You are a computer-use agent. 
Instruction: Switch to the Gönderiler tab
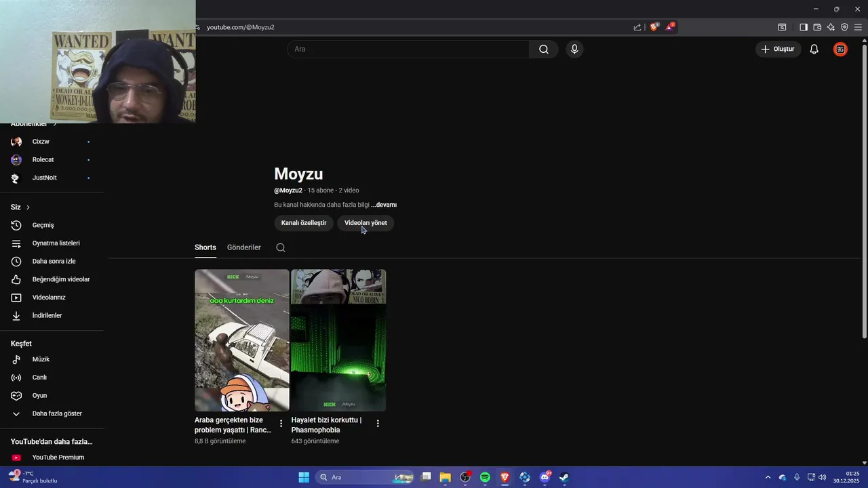click(244, 247)
